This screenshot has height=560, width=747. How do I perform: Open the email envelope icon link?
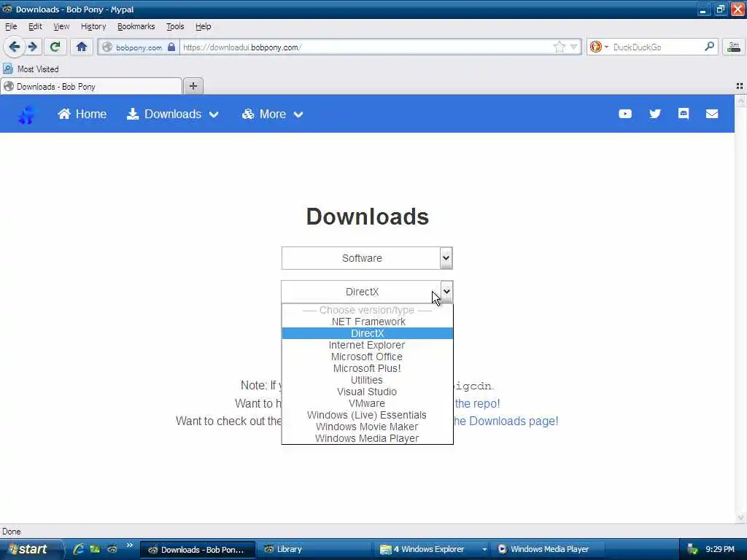[712, 114]
